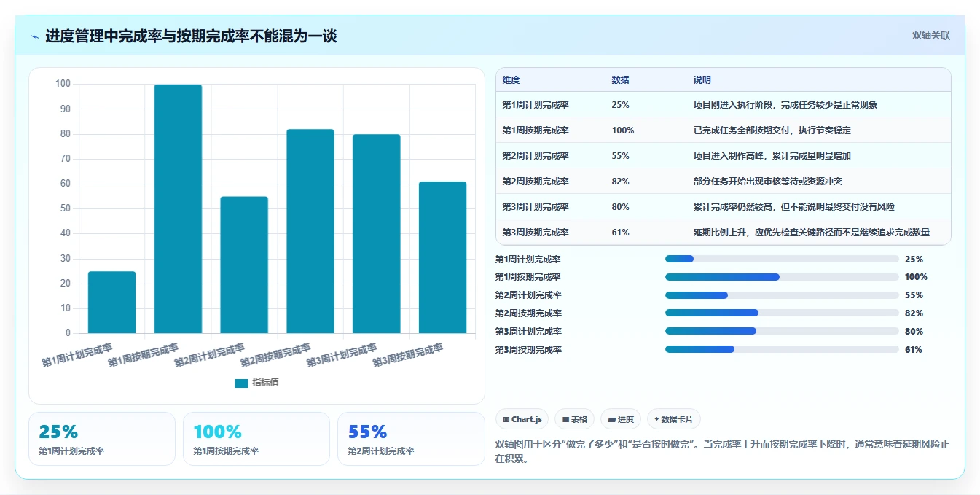Click x-axis label 第2周计划完成率 on the chart
980x495 pixels.
211,354
